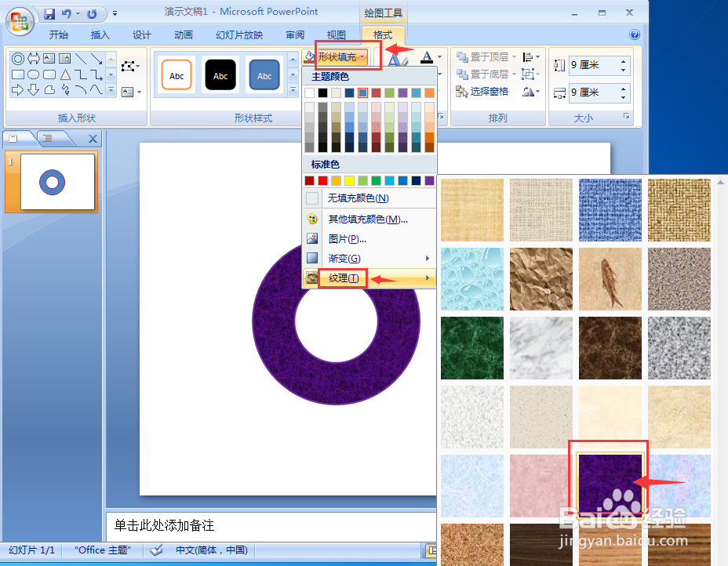
Task: Select the white marble texture
Action: pyautogui.click(x=541, y=348)
